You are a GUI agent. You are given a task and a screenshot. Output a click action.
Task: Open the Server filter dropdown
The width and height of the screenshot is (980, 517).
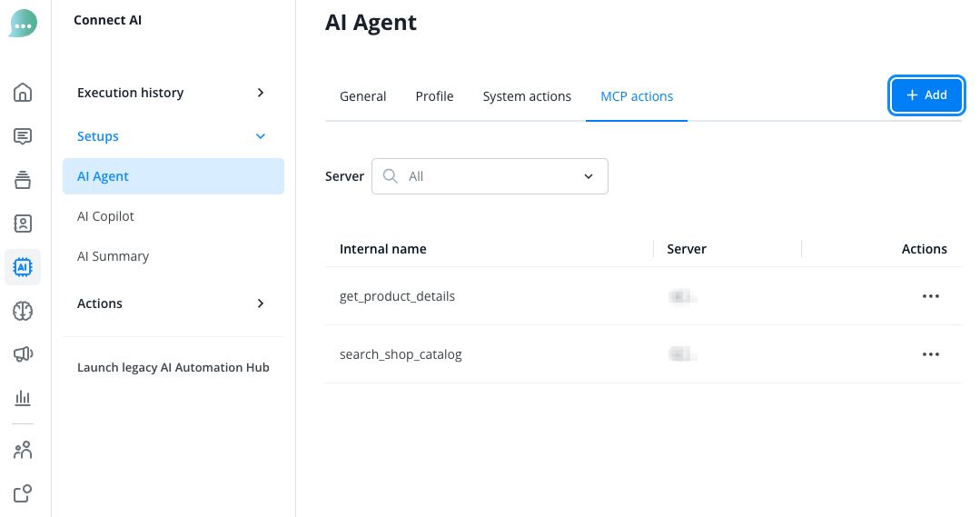coord(490,176)
